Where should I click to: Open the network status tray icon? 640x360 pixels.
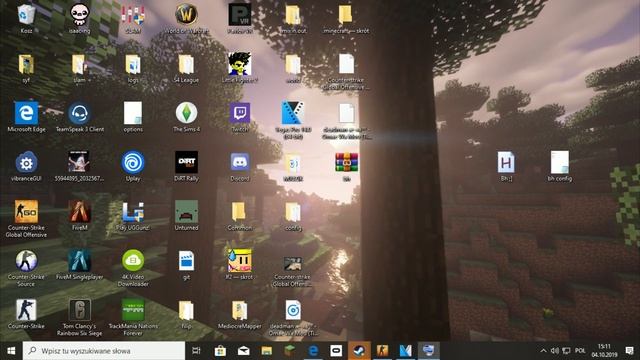point(566,351)
